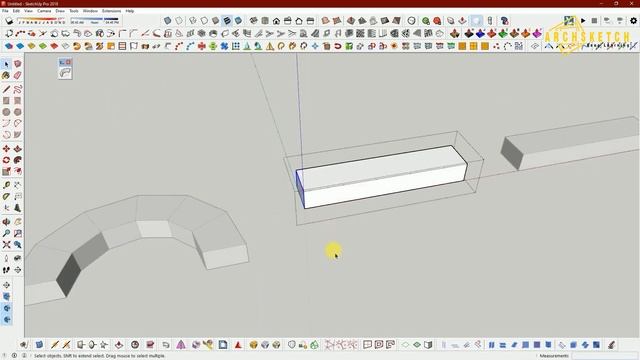Click the curved-shape icon in floating toolbar

click(65, 73)
